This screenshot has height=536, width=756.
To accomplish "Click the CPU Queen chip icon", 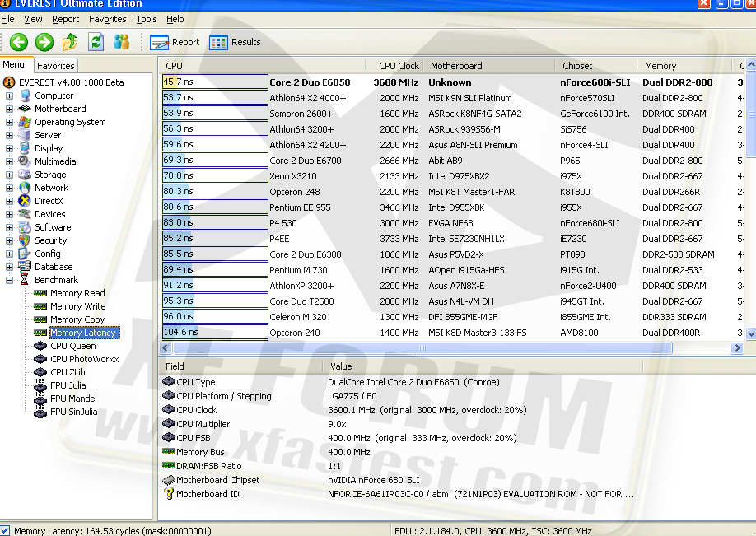I will tap(40, 346).
